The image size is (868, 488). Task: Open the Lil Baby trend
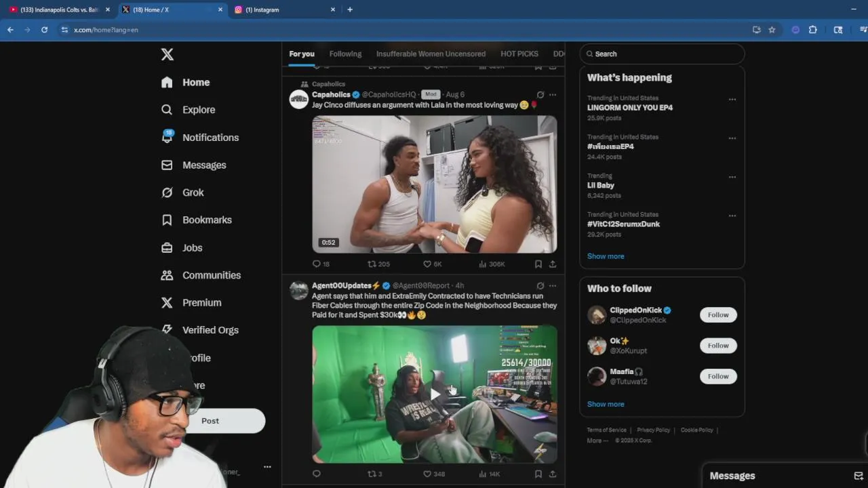click(x=601, y=185)
